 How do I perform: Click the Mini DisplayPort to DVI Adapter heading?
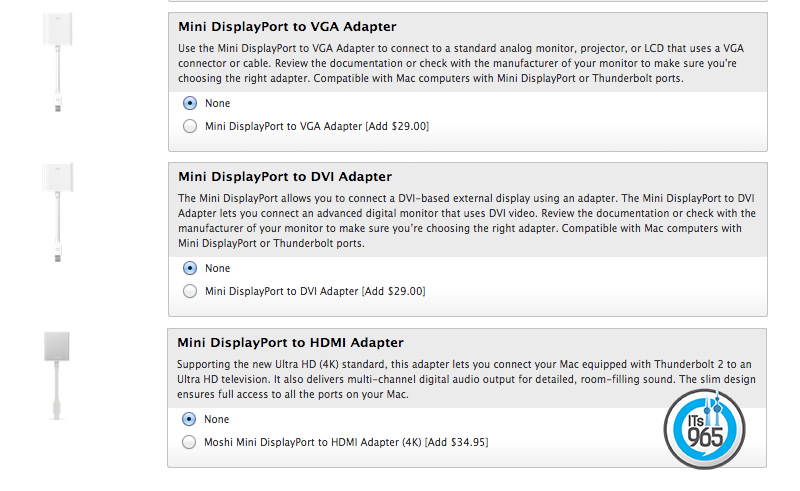285,177
